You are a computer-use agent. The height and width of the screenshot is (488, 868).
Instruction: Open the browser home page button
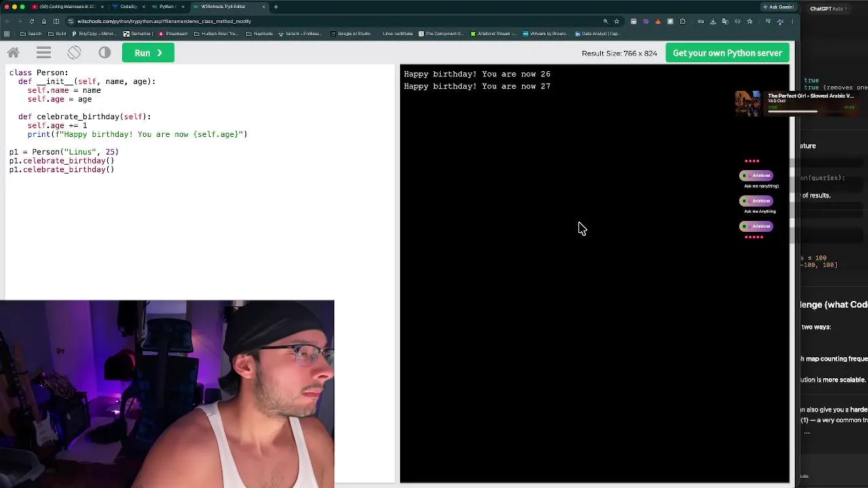click(44, 21)
